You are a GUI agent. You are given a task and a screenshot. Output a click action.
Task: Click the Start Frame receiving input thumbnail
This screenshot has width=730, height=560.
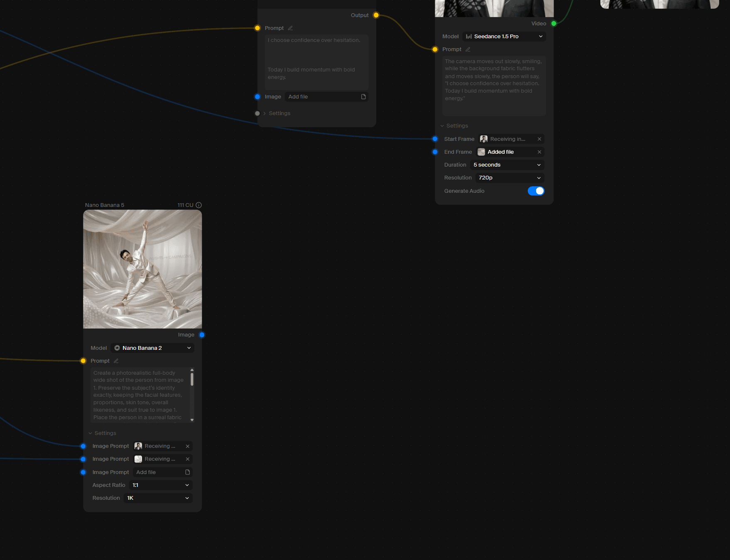484,139
